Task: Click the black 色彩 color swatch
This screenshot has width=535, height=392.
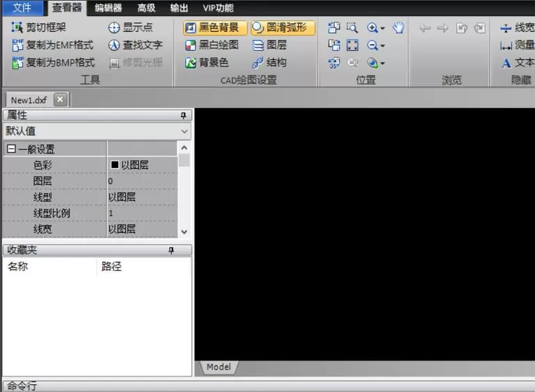Action: click(115, 165)
